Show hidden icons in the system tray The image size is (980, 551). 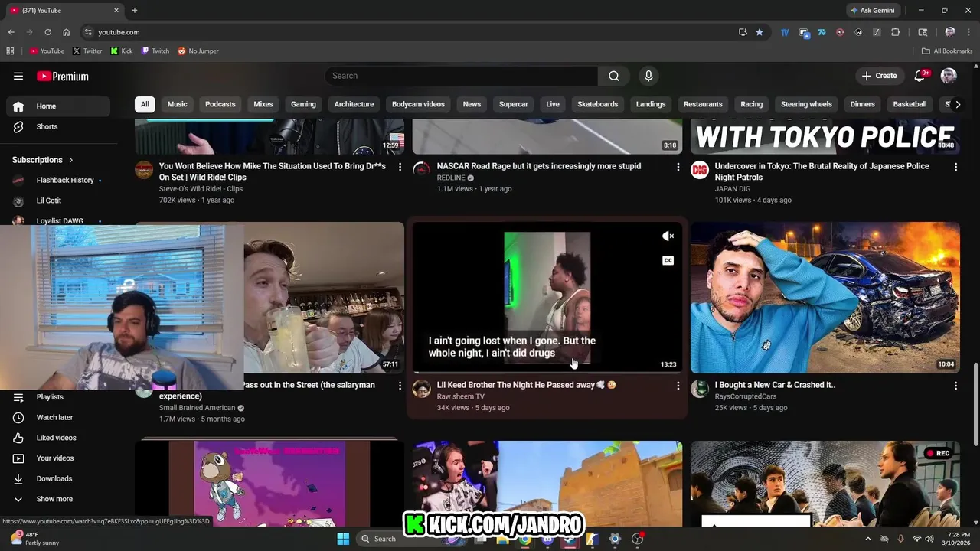pos(867,539)
